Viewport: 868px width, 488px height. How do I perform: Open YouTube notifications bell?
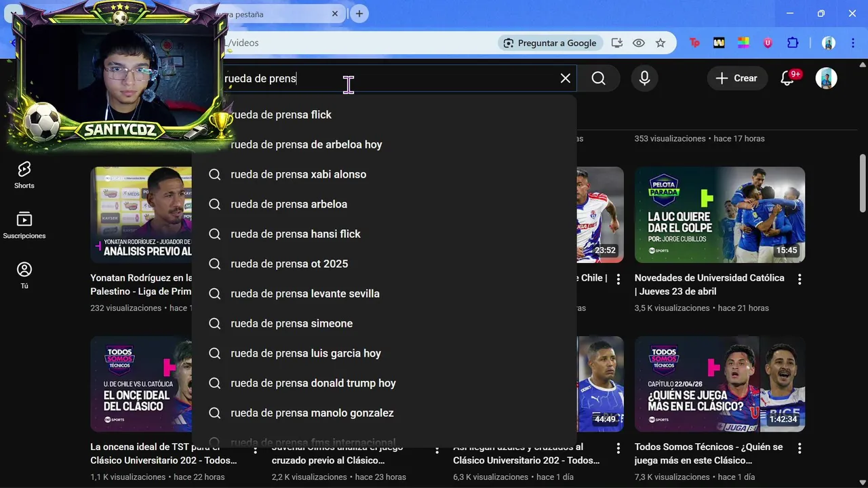787,79
